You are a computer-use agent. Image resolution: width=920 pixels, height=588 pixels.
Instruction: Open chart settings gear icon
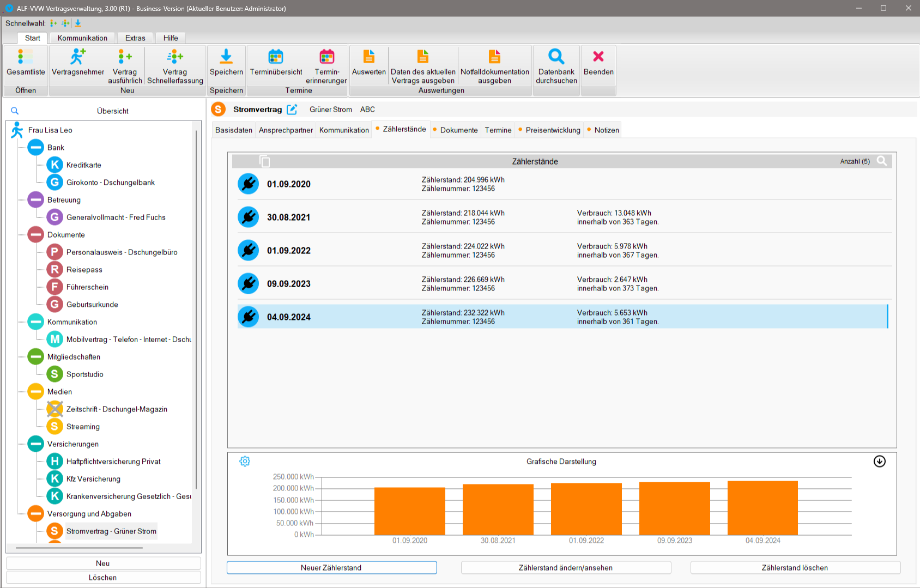(x=245, y=462)
